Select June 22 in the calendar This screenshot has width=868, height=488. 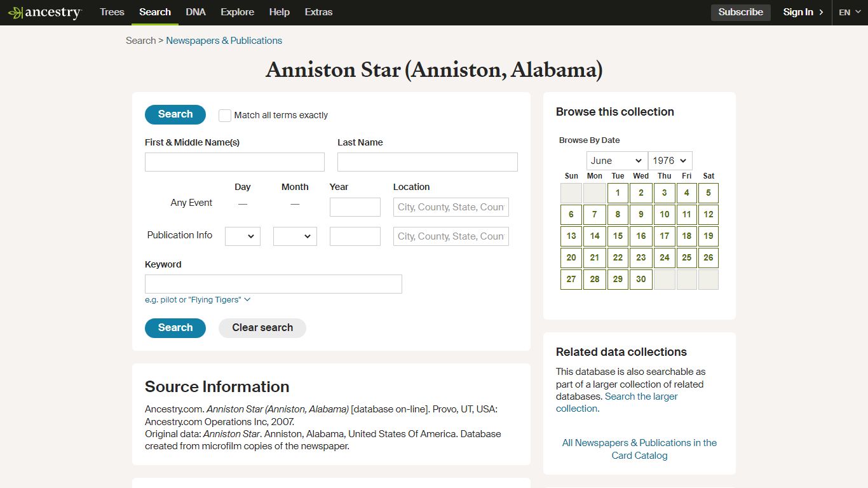[x=618, y=258]
